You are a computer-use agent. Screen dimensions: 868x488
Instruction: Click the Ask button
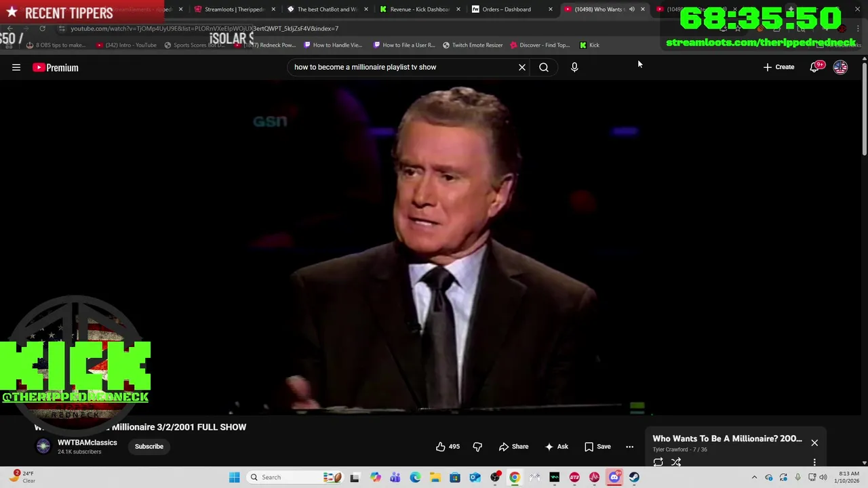point(556,447)
